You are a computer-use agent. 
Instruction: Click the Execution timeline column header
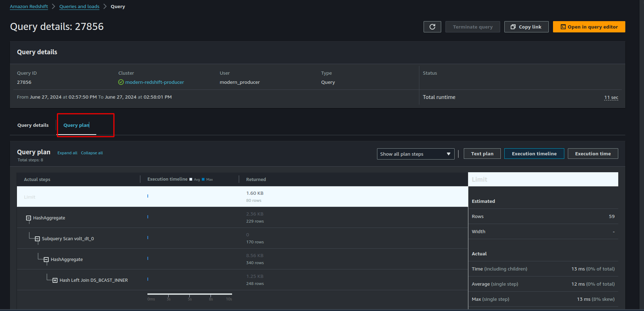(168, 179)
